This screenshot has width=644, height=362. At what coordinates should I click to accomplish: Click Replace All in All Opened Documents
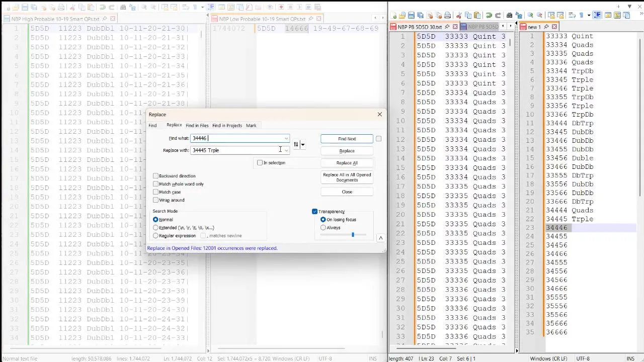point(347,177)
